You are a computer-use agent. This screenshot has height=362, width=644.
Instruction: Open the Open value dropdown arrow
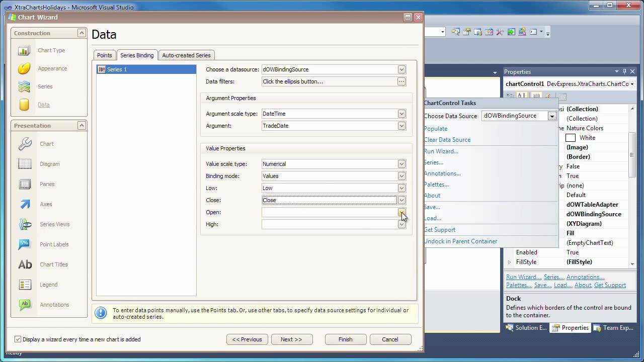401,212
